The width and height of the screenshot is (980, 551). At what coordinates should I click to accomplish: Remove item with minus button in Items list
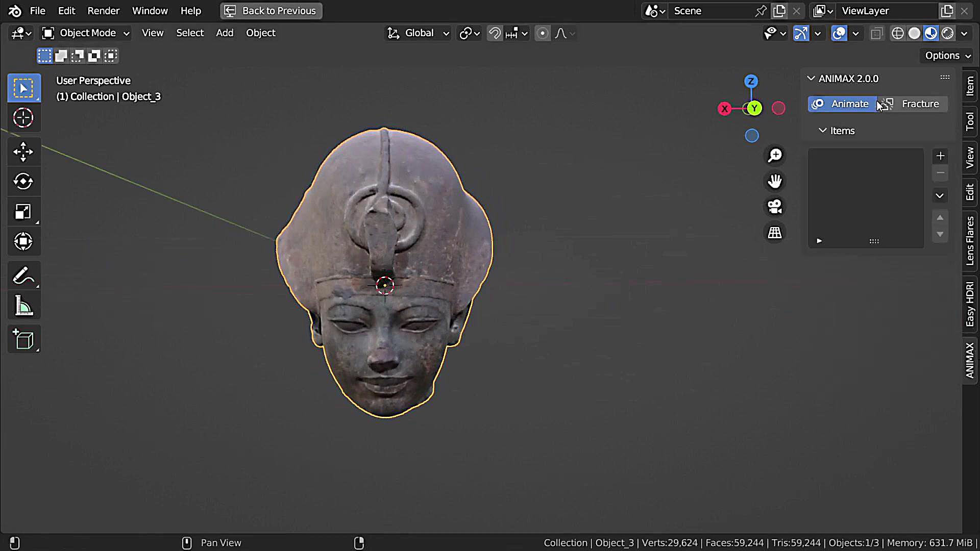click(940, 173)
